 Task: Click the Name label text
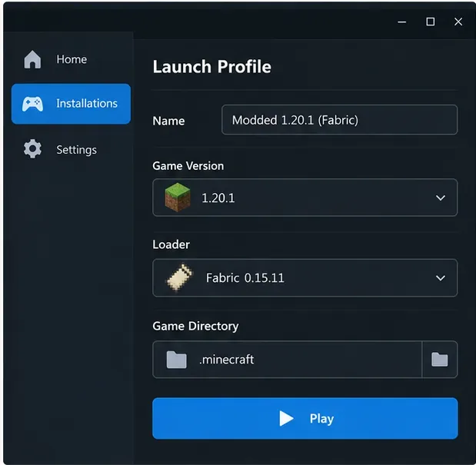[x=168, y=121]
